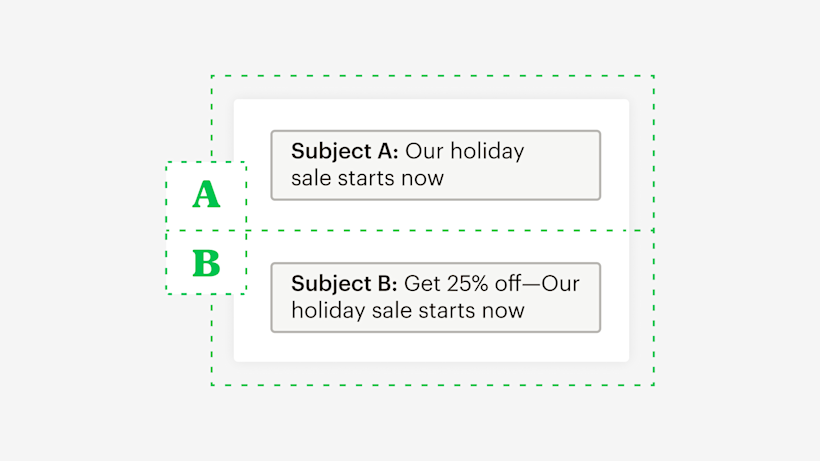Click the green letter A icon

click(x=206, y=195)
